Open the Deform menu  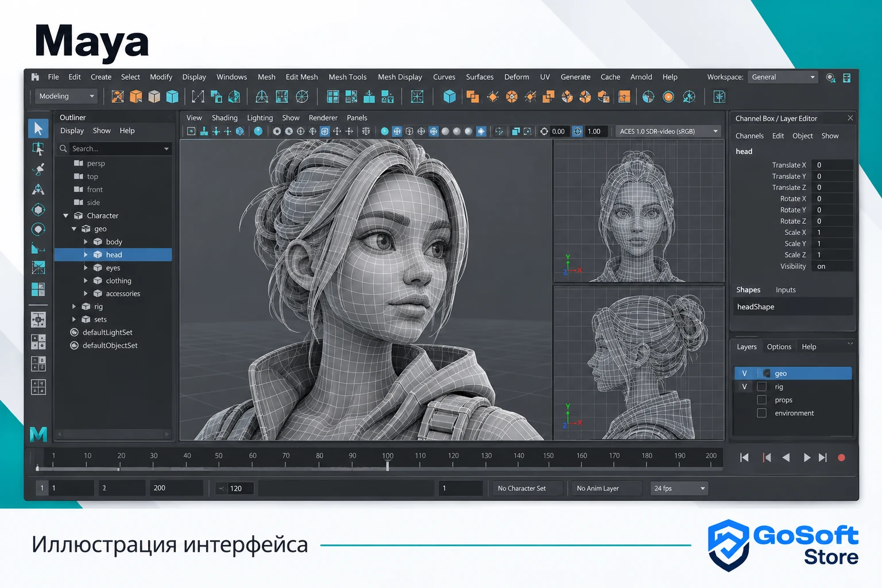(517, 77)
